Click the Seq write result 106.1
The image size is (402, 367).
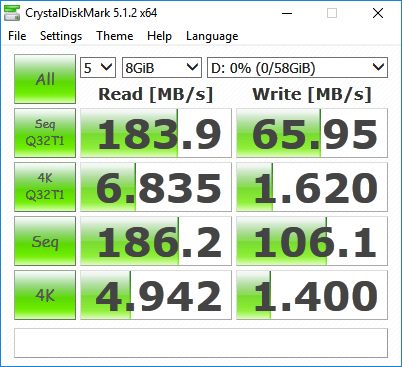(312, 241)
